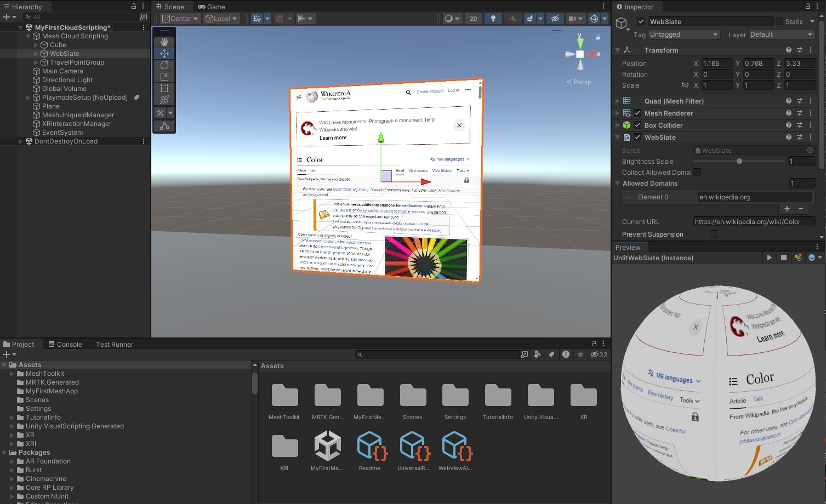Enable Prevent Suspension checkbox
This screenshot has height=504, width=826.
[x=714, y=234]
